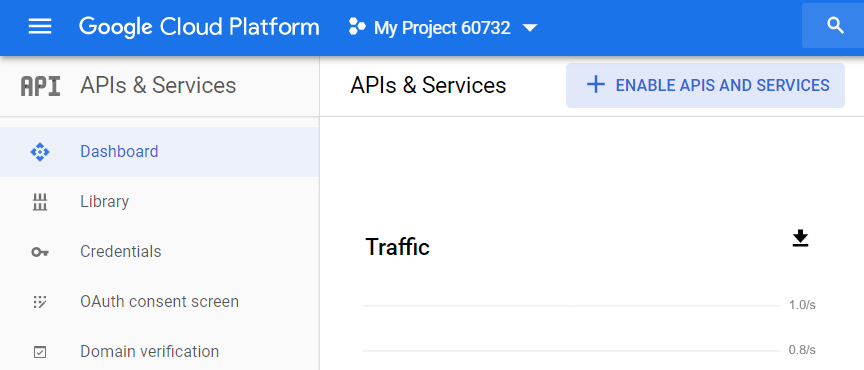Viewport: 864px width, 370px height.
Task: Click the APIs & Services sidebar header
Action: pos(158,85)
